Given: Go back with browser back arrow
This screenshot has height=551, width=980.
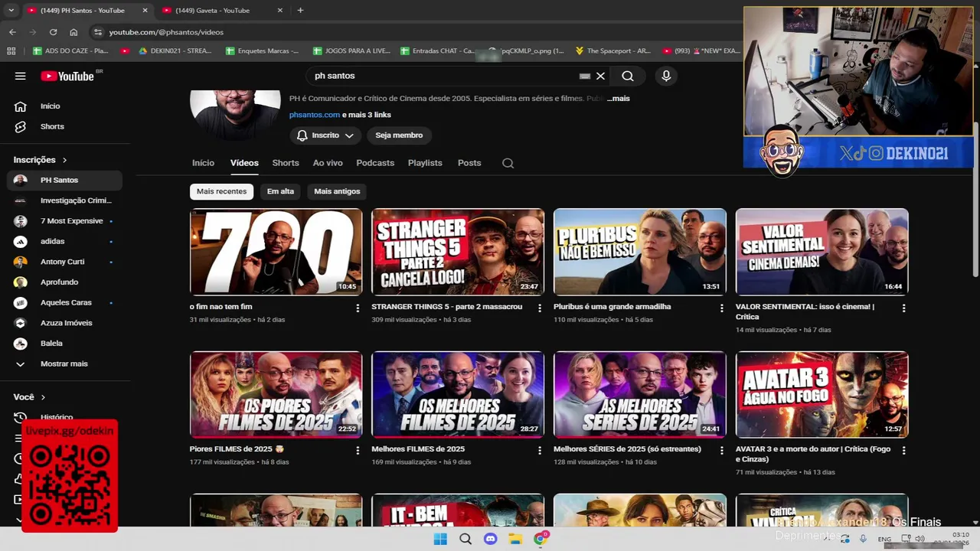Looking at the screenshot, I should pos(12,32).
